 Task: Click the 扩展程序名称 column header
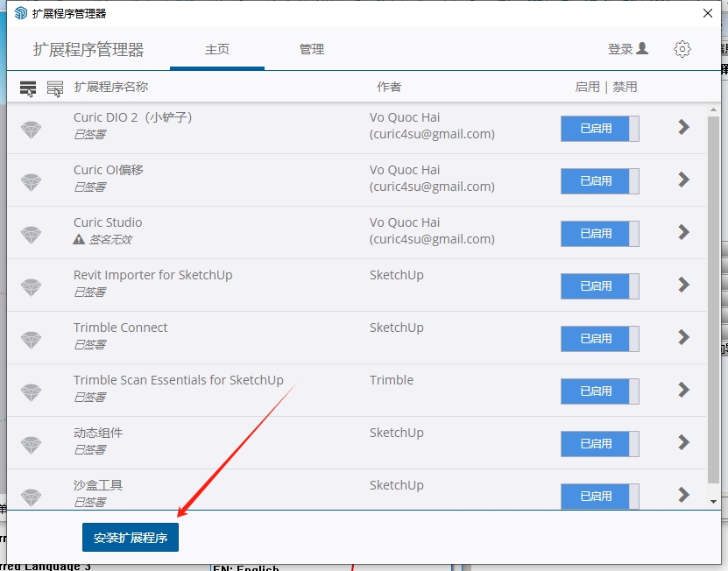[x=111, y=87]
